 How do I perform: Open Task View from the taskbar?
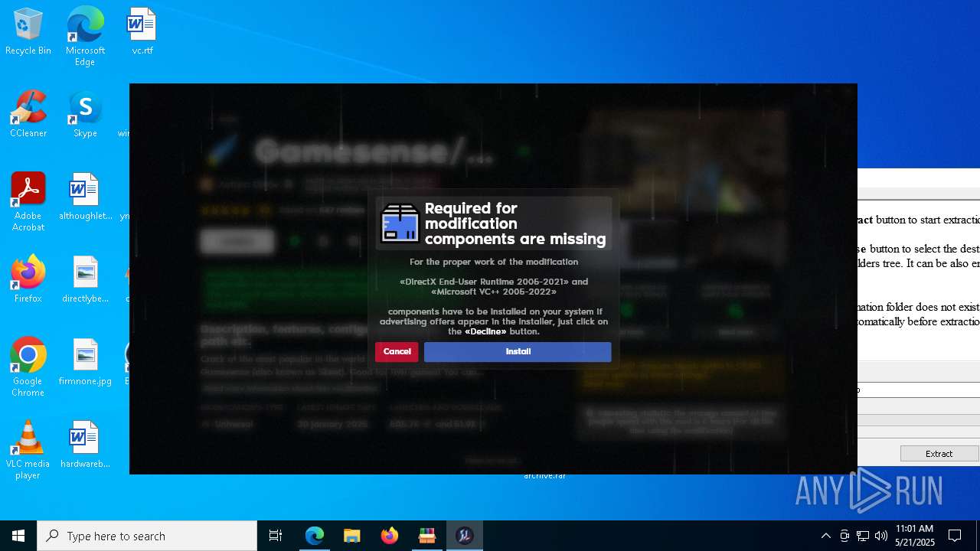(276, 536)
